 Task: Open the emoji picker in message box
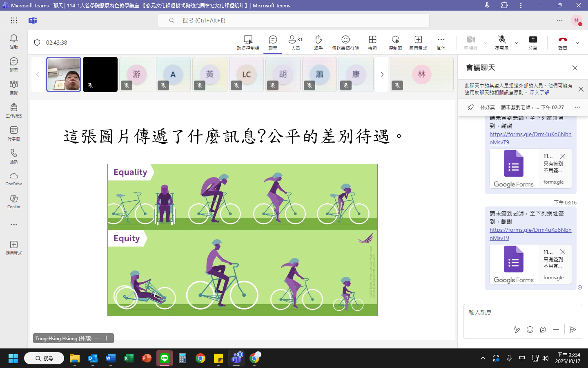pos(530,330)
